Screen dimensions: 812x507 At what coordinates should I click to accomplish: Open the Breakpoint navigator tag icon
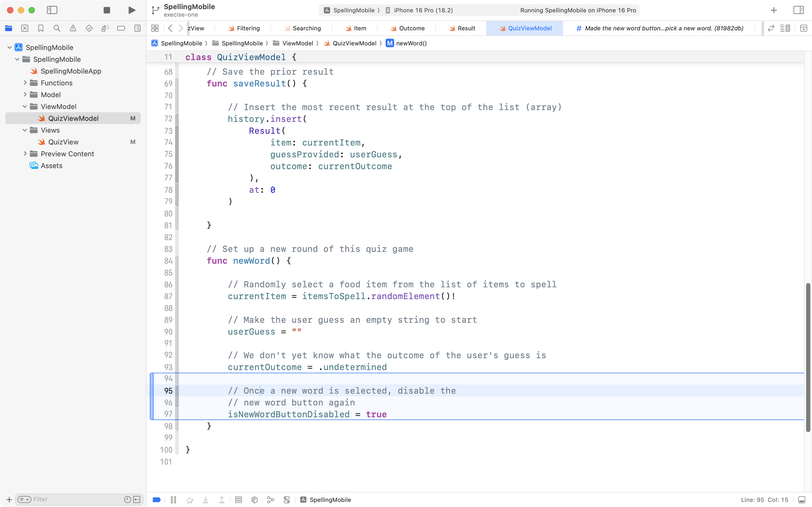121,28
